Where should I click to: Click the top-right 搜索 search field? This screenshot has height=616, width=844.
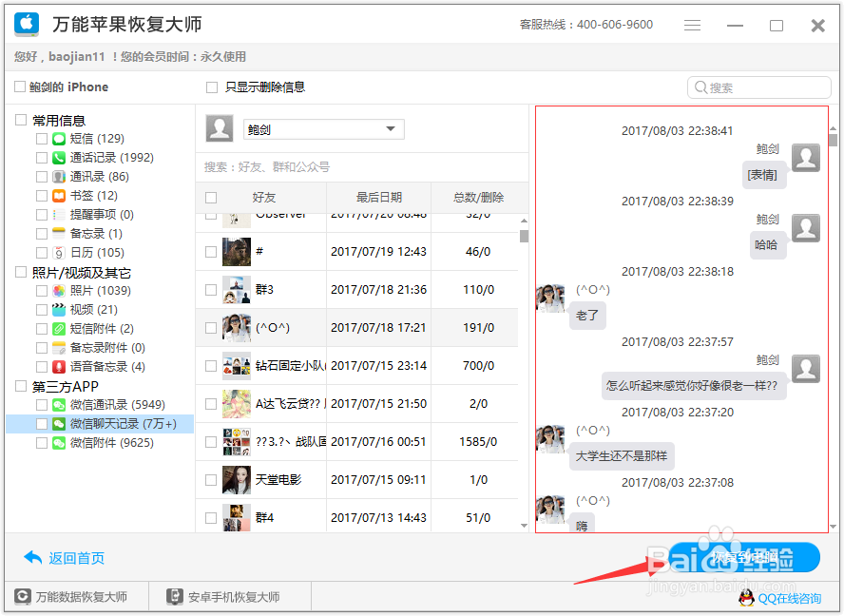[x=759, y=87]
